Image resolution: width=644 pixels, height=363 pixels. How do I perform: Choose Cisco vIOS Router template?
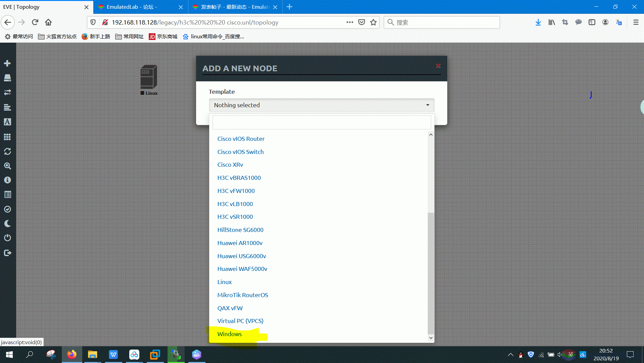coord(241,139)
